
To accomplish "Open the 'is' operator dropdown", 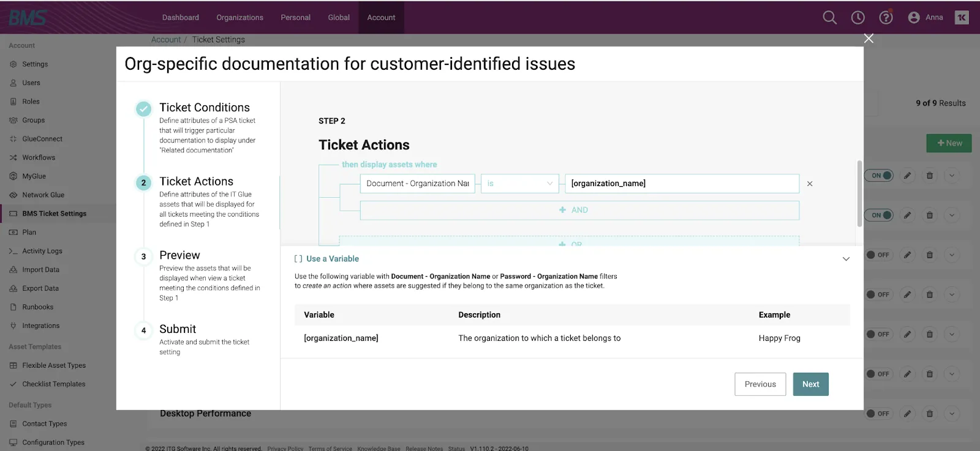I will (x=519, y=184).
